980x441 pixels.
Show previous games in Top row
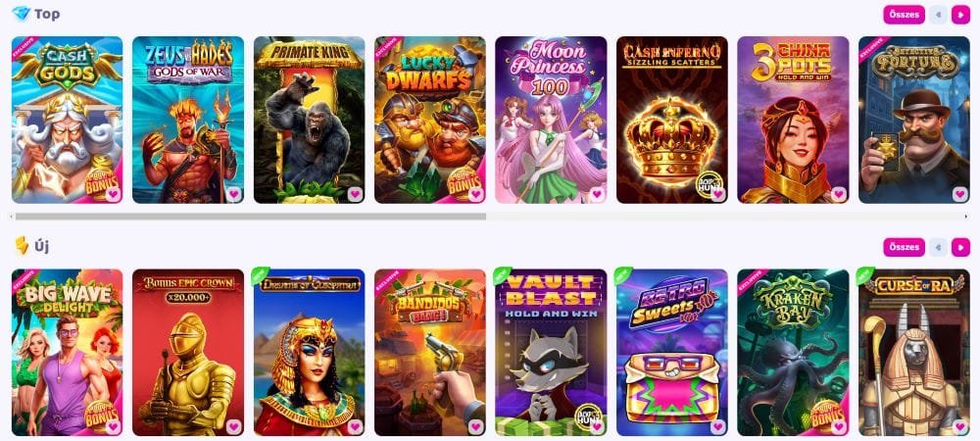[938, 15]
